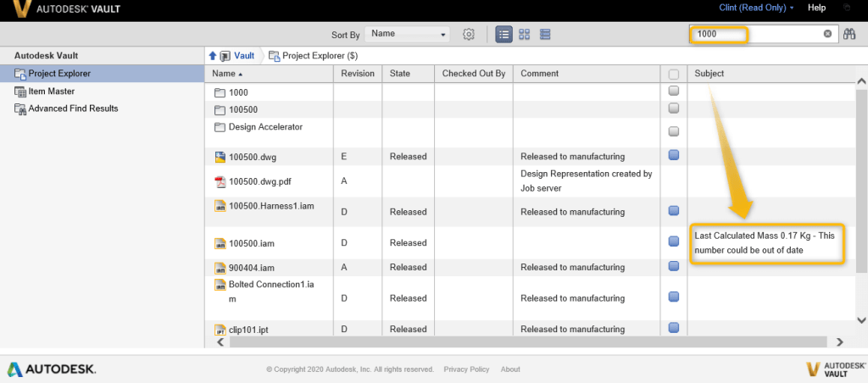Image resolution: width=868 pixels, height=383 pixels.
Task: Click into the search input field
Action: point(754,35)
